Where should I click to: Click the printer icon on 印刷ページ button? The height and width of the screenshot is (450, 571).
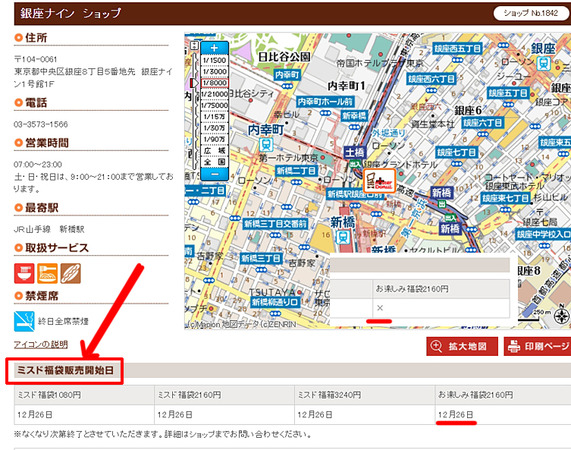514,346
